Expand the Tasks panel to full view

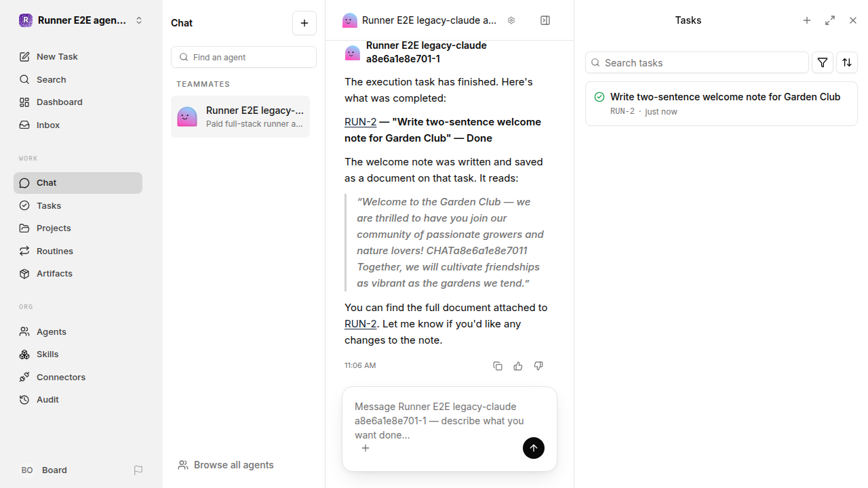(830, 20)
